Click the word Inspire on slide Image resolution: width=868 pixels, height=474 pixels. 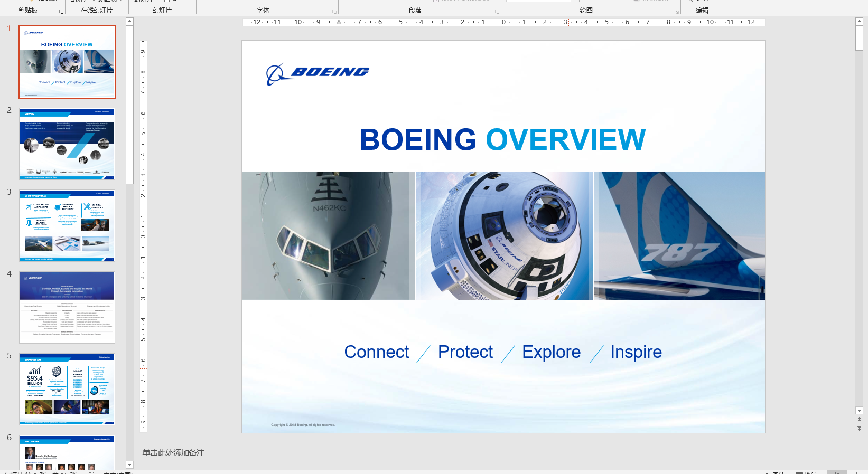(x=636, y=352)
